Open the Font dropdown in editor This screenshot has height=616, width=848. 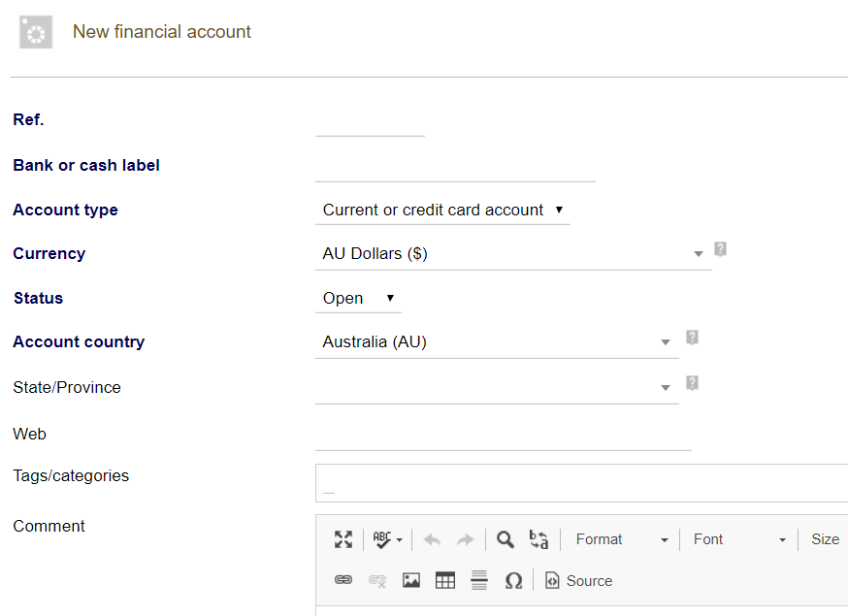738,539
